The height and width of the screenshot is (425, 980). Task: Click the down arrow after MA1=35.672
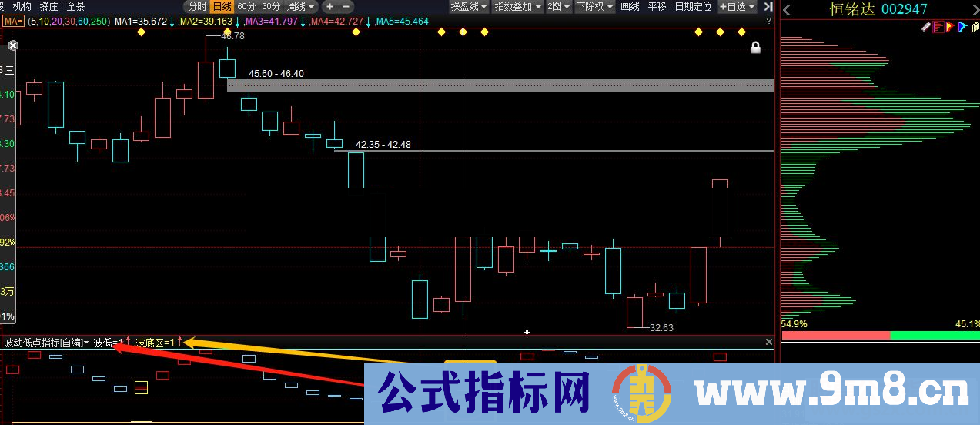(x=172, y=22)
